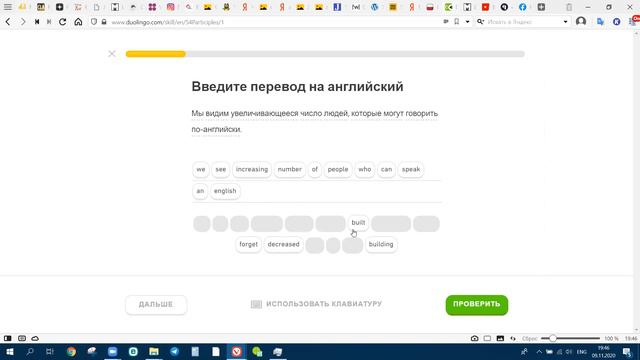Select the word tile 'forget'
The width and height of the screenshot is (640, 360).
248,244
